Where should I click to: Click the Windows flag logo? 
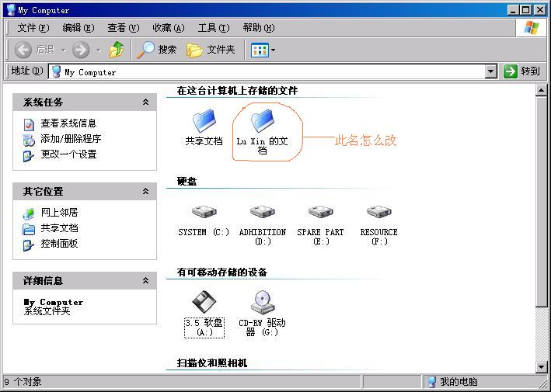pos(532,28)
